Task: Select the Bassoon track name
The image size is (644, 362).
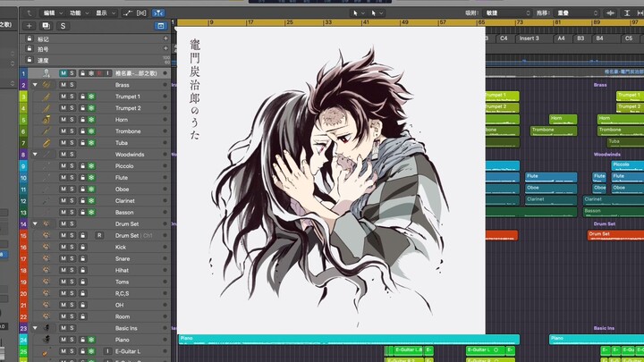Action: (x=124, y=212)
